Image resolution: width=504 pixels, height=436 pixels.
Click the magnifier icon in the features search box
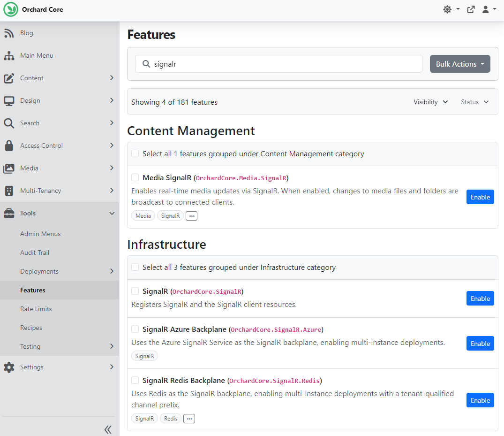tap(146, 64)
